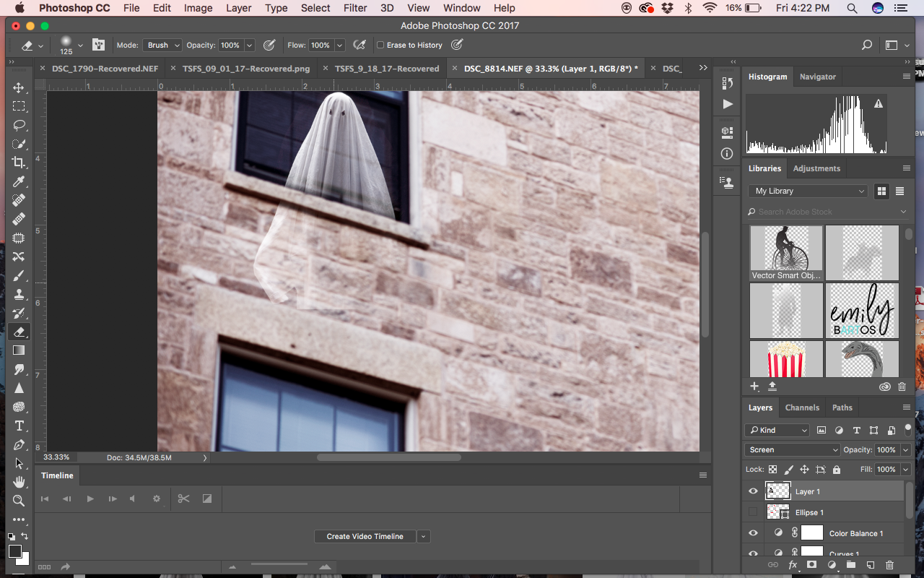Select the Crop tool
924x578 pixels.
pyautogui.click(x=19, y=163)
